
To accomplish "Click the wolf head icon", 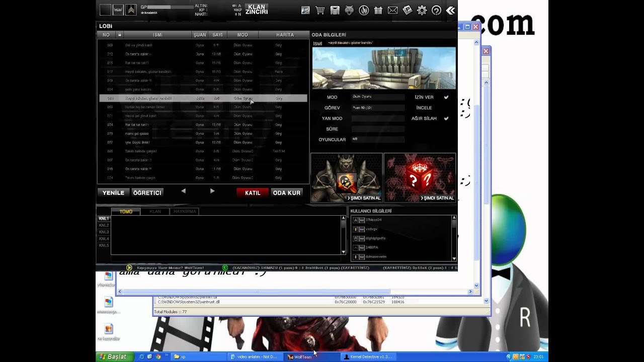I will point(349,10).
